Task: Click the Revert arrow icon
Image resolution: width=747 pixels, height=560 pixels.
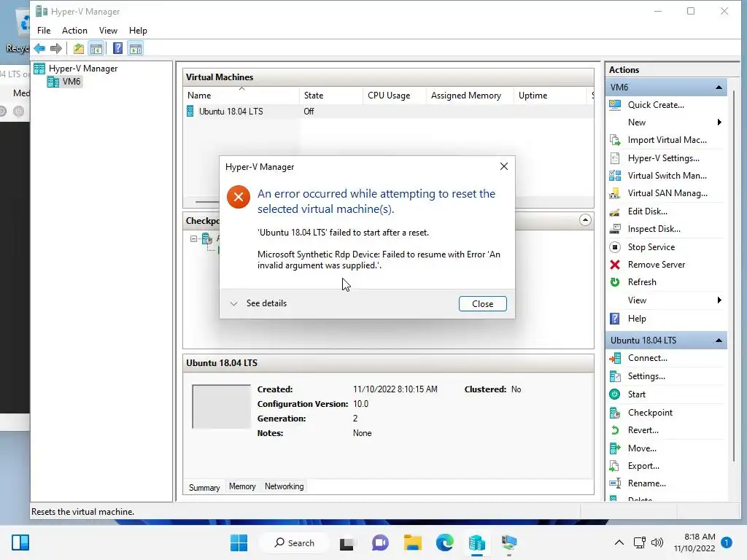Action: (615, 430)
